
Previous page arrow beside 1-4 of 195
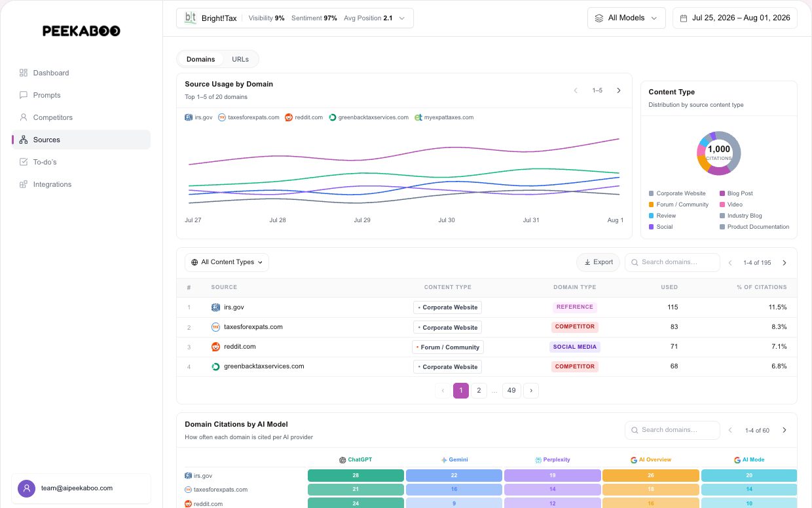pyautogui.click(x=730, y=263)
